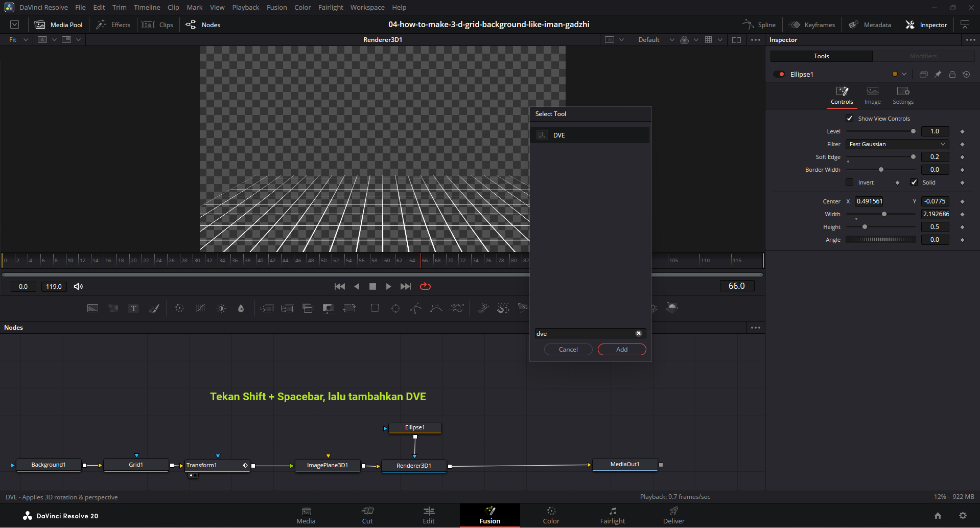Select the Text tool in Fusion toolbar
This screenshot has height=528, width=980.
click(x=133, y=308)
